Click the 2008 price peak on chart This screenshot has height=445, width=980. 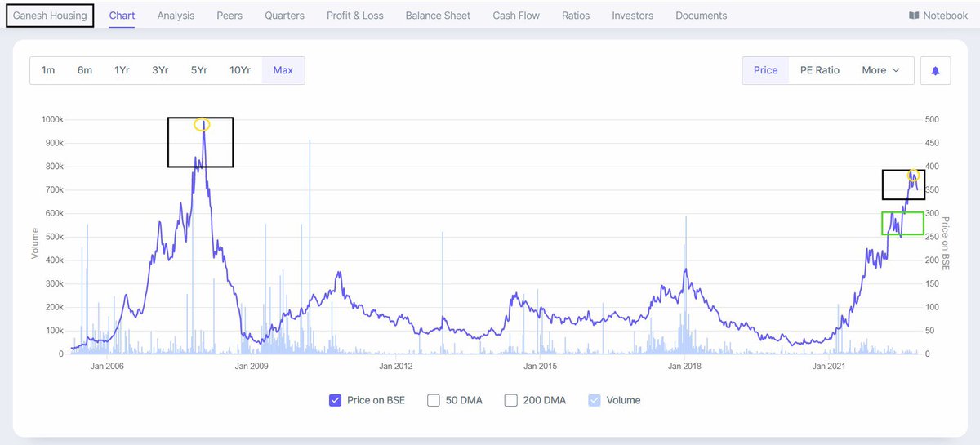[203, 124]
